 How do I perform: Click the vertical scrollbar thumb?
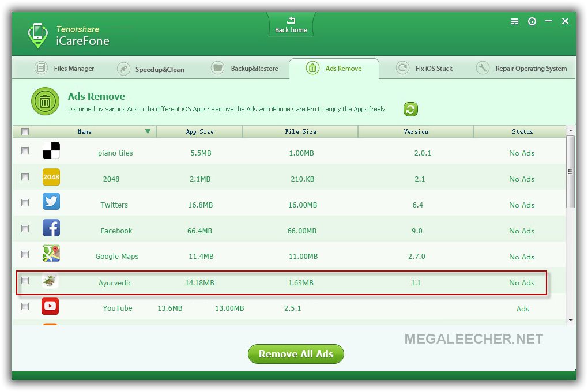click(570, 172)
